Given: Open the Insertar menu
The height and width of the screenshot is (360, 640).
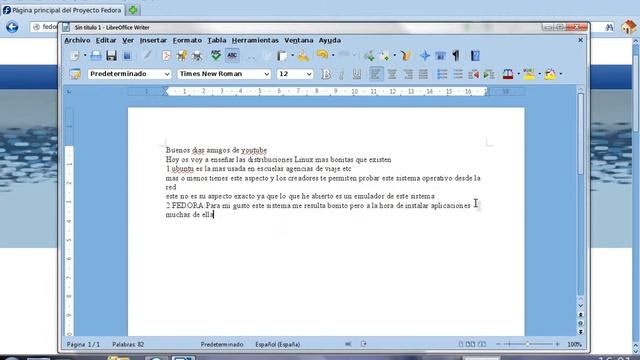Looking at the screenshot, I should [153, 40].
